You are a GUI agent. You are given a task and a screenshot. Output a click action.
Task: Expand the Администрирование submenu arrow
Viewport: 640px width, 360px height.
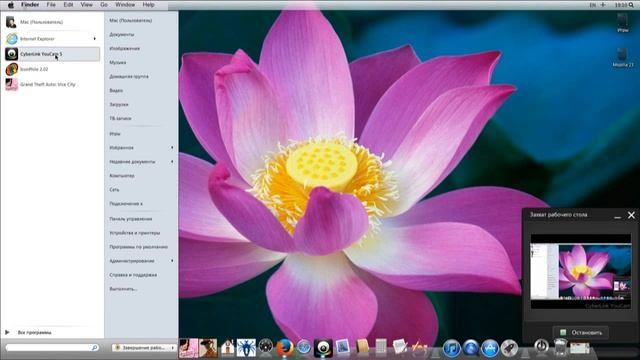pos(172,261)
